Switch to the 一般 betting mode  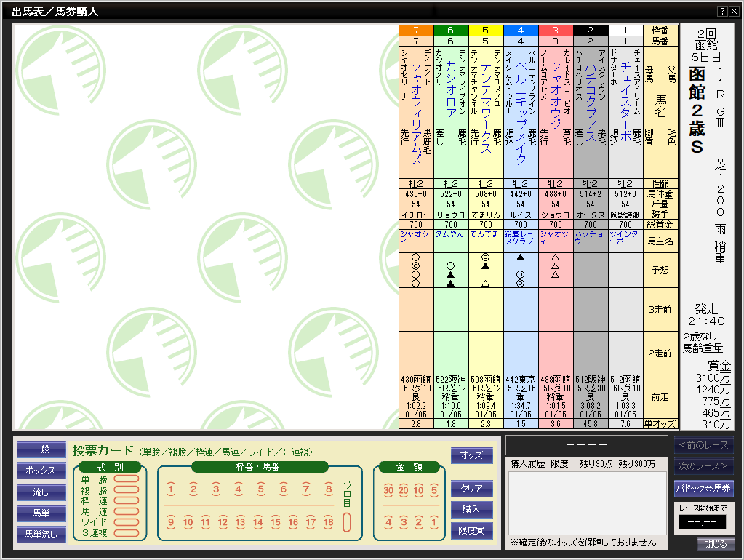click(x=41, y=449)
